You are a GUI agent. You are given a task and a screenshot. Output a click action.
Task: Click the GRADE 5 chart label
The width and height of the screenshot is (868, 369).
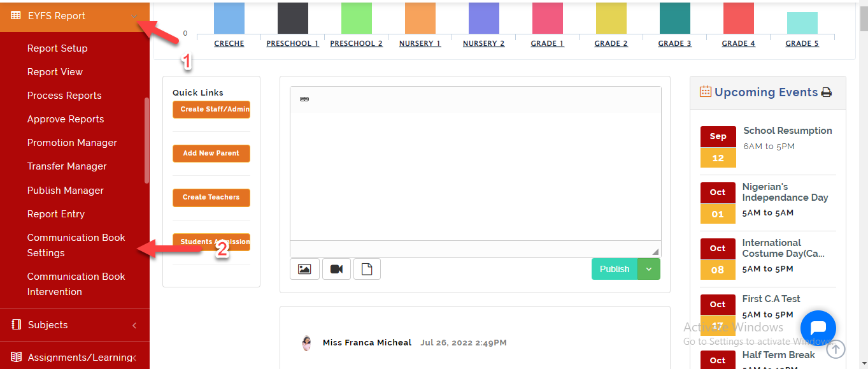pyautogui.click(x=802, y=43)
